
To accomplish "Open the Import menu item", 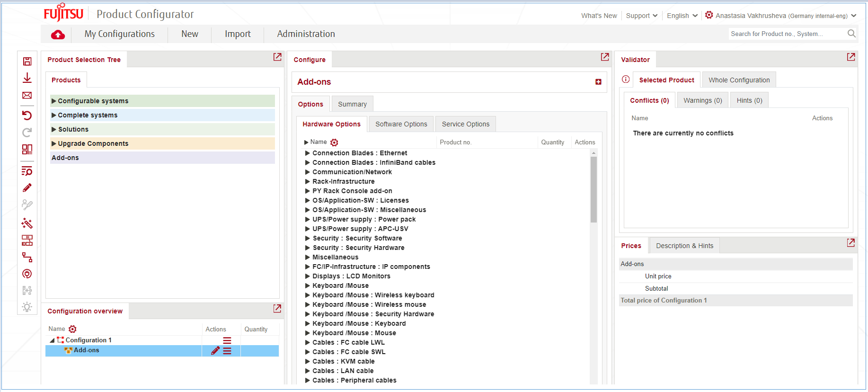I will click(238, 34).
